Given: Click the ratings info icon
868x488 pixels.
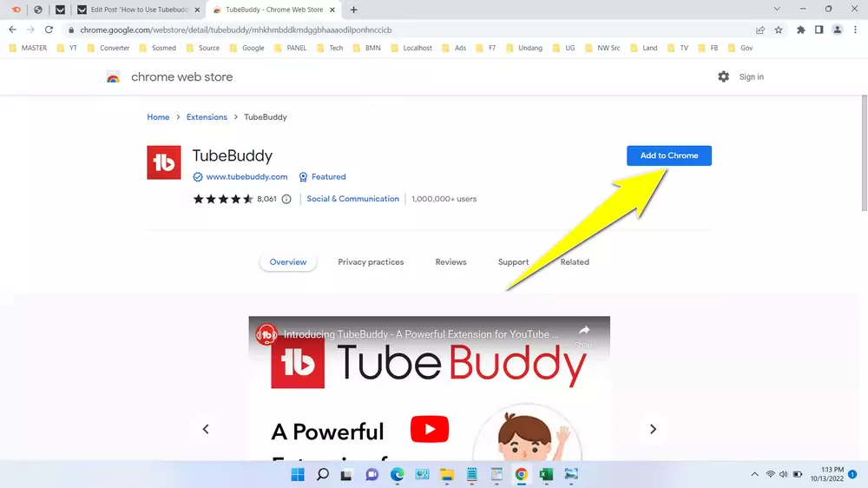Looking at the screenshot, I should [286, 199].
